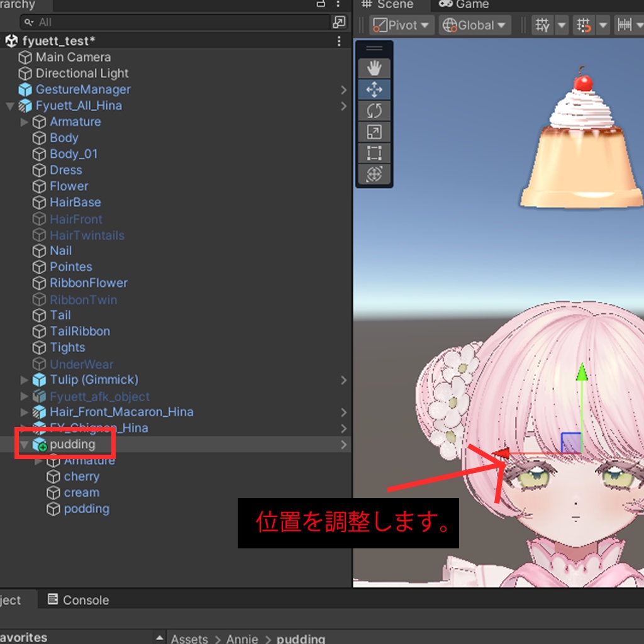
Task: Expand the Tulip (Gimmick) tree item
Action: 24,380
